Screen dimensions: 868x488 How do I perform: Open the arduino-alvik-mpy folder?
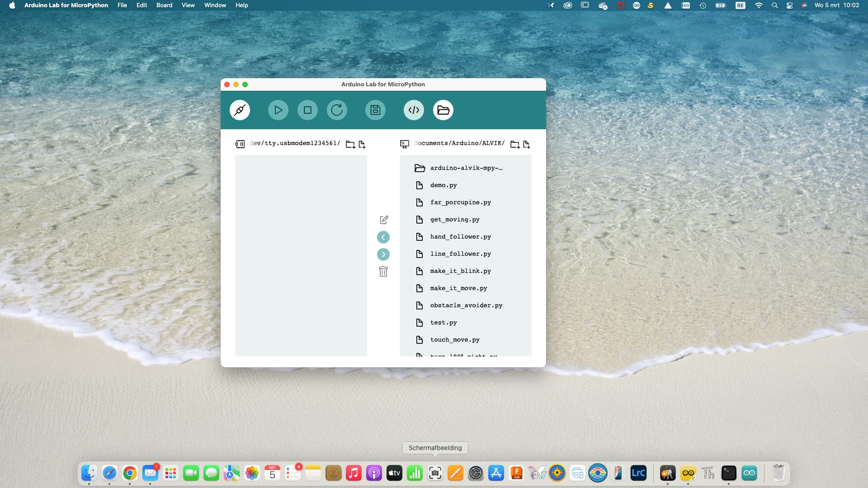point(466,168)
